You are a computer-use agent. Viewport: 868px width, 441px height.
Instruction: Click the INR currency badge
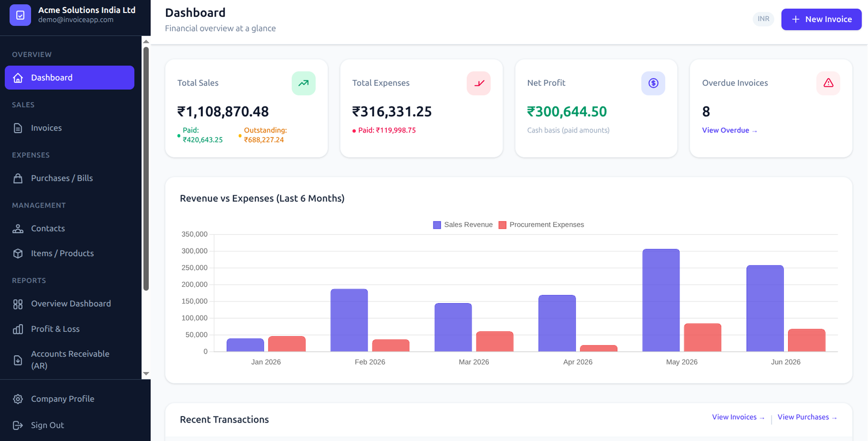pyautogui.click(x=763, y=19)
